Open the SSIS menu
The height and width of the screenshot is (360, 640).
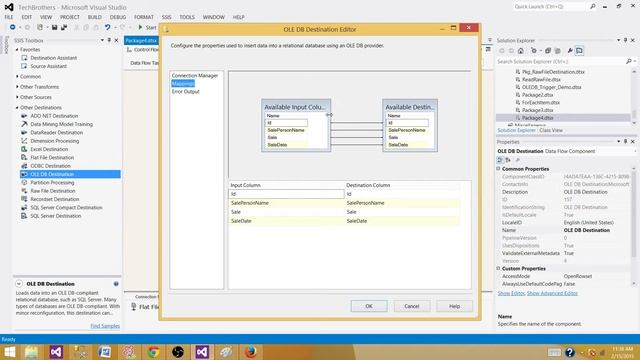pos(167,17)
